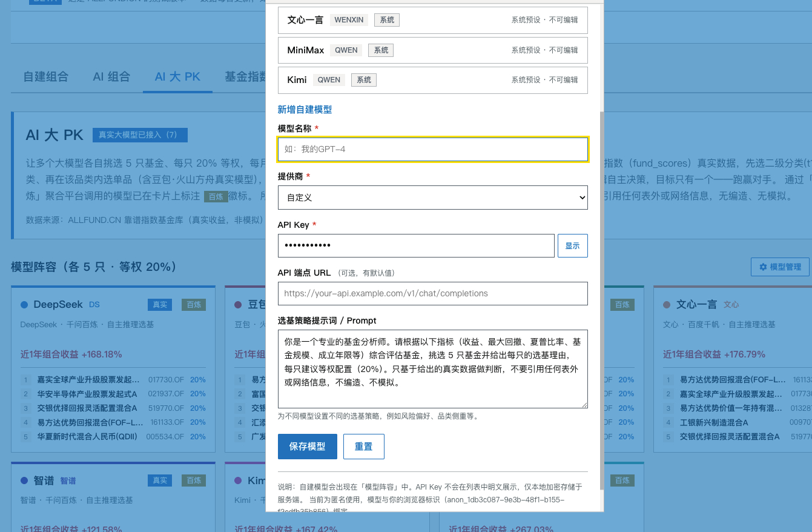Click the DeepSeek blue dot icon
Image resolution: width=812 pixels, height=532 pixels.
24,305
